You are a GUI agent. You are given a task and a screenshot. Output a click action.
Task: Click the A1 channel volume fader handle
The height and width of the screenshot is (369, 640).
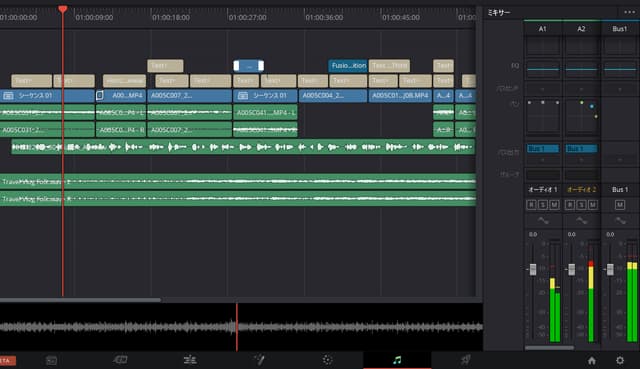pyautogui.click(x=533, y=269)
